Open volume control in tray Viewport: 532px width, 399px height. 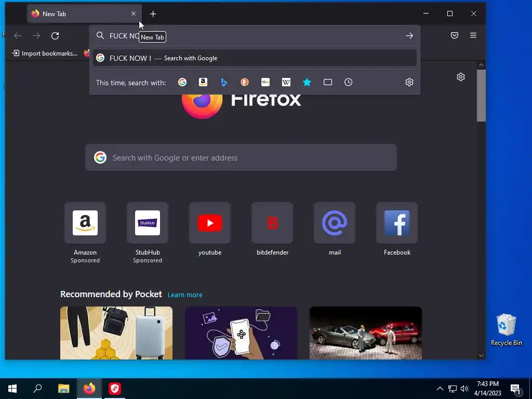pyautogui.click(x=464, y=389)
